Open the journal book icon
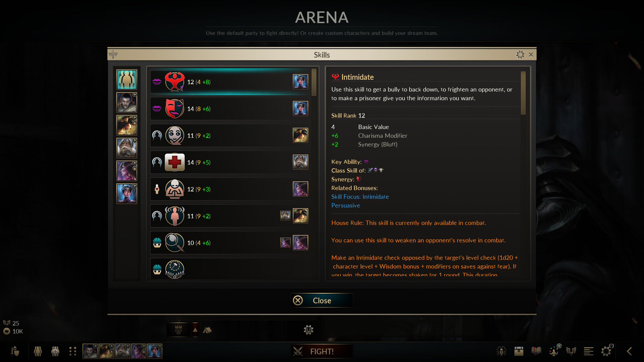This screenshot has height=362, width=644. pos(536,351)
